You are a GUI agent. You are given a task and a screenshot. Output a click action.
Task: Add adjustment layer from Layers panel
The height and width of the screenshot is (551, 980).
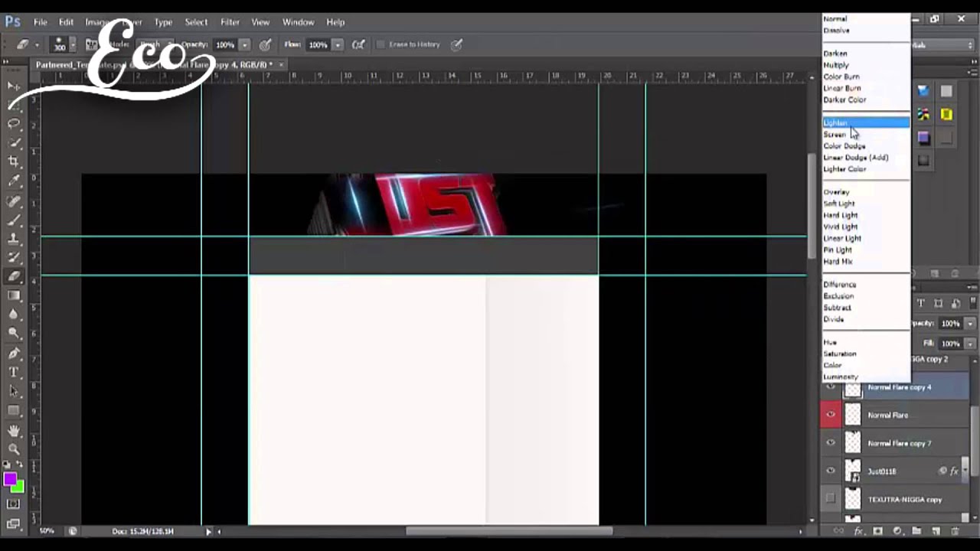coord(897,531)
